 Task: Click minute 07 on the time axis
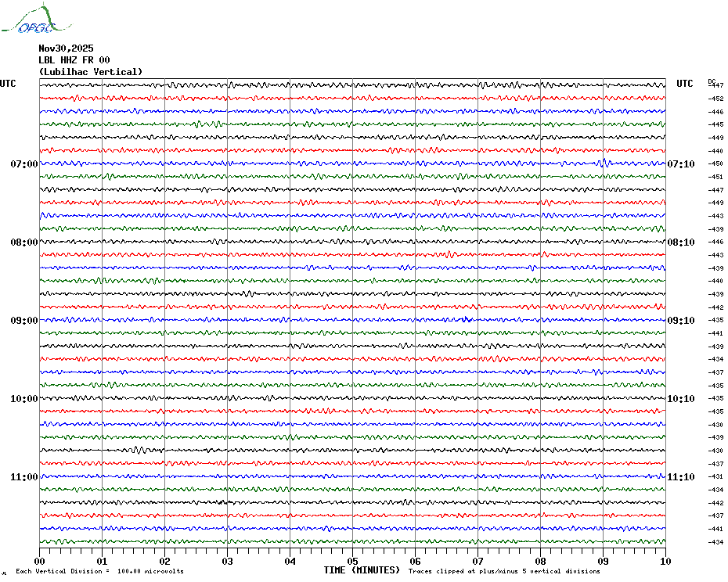(478, 561)
